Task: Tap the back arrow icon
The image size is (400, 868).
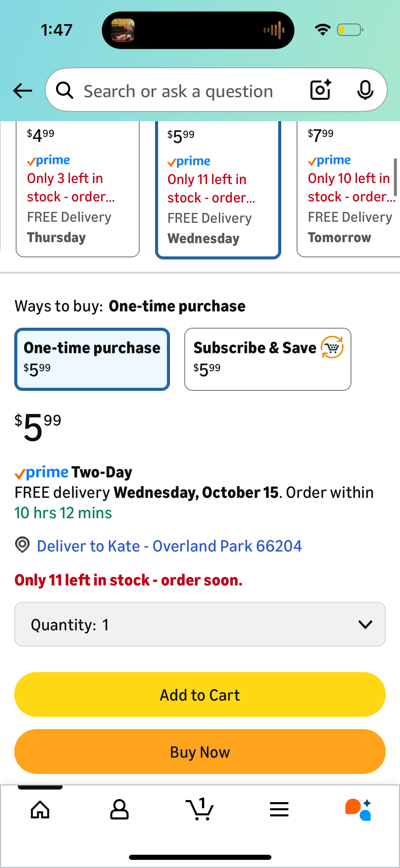Action: [x=23, y=91]
